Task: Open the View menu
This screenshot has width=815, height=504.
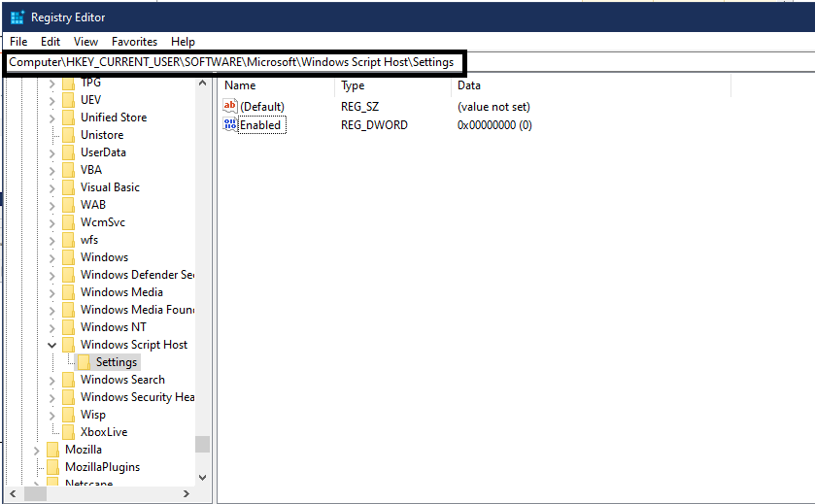Action: [x=85, y=42]
